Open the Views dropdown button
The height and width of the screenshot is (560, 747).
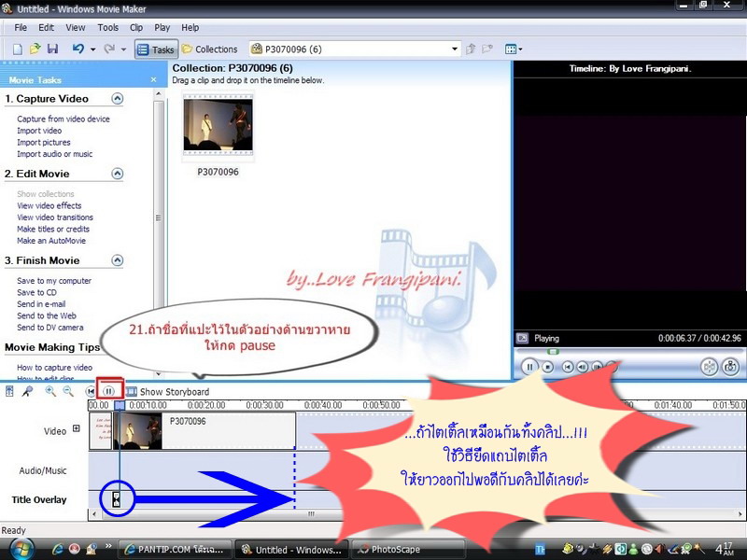[x=514, y=49]
